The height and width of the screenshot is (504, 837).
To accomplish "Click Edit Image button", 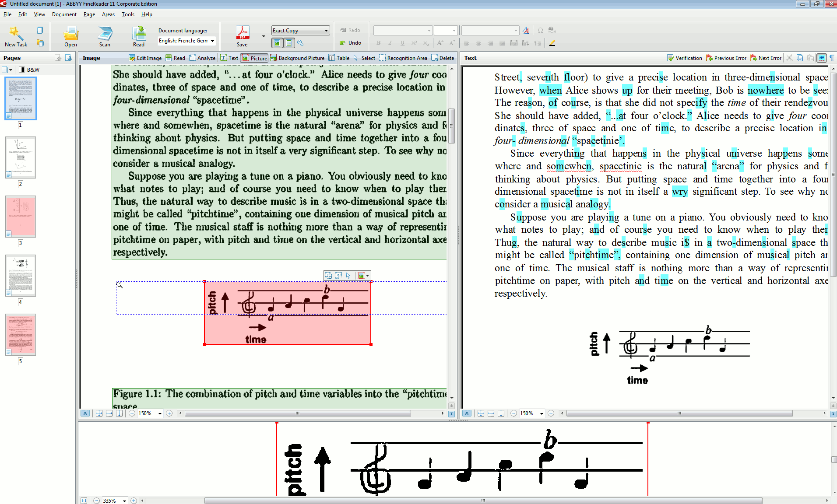I will point(145,58).
